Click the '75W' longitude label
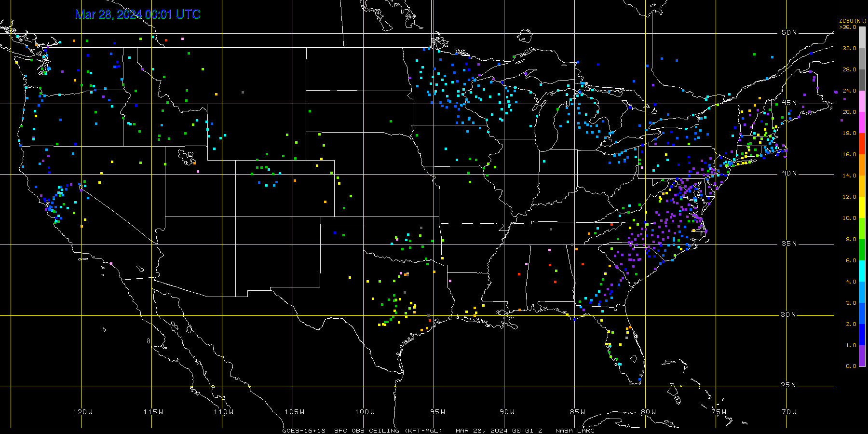This screenshot has height=434, width=868. (719, 412)
